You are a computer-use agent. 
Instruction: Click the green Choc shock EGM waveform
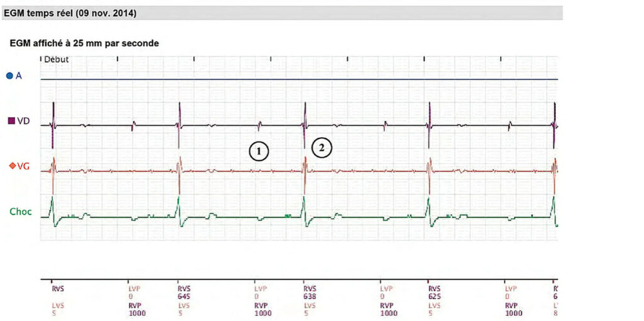pyautogui.click(x=299, y=213)
